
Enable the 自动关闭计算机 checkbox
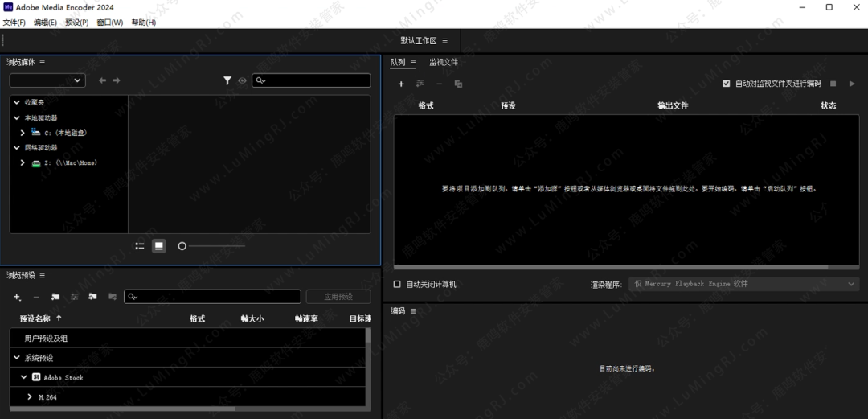coord(397,284)
